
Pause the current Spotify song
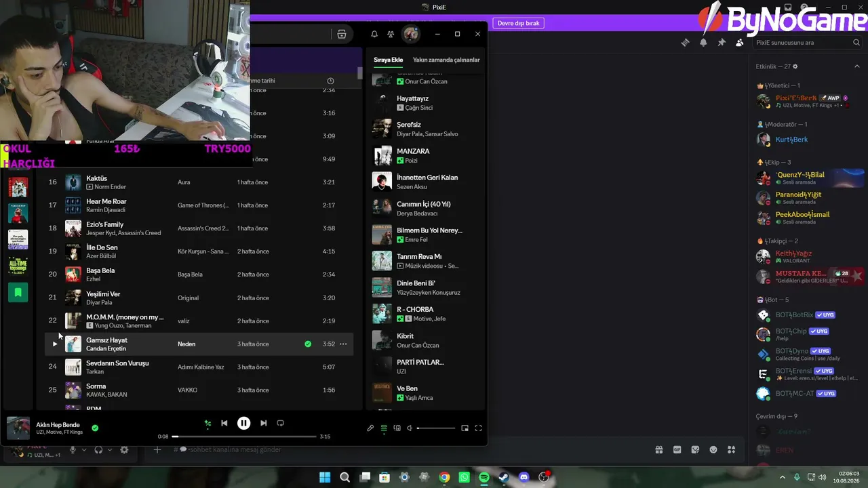243,423
